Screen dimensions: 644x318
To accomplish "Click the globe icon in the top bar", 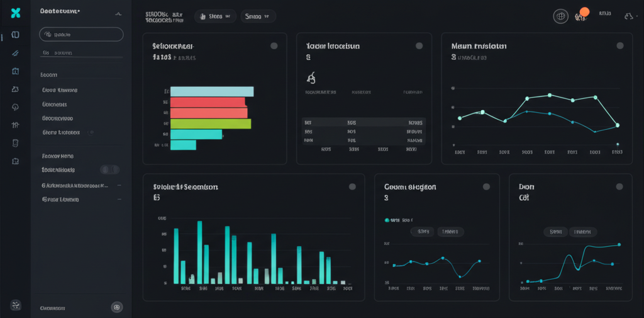I will pyautogui.click(x=560, y=17).
